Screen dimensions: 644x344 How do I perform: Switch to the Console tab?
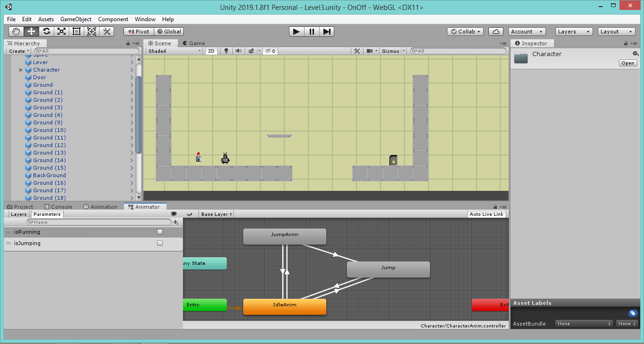point(58,206)
